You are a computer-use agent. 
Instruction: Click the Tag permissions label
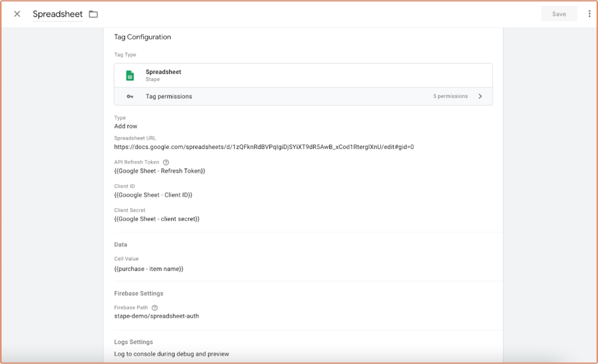click(169, 96)
